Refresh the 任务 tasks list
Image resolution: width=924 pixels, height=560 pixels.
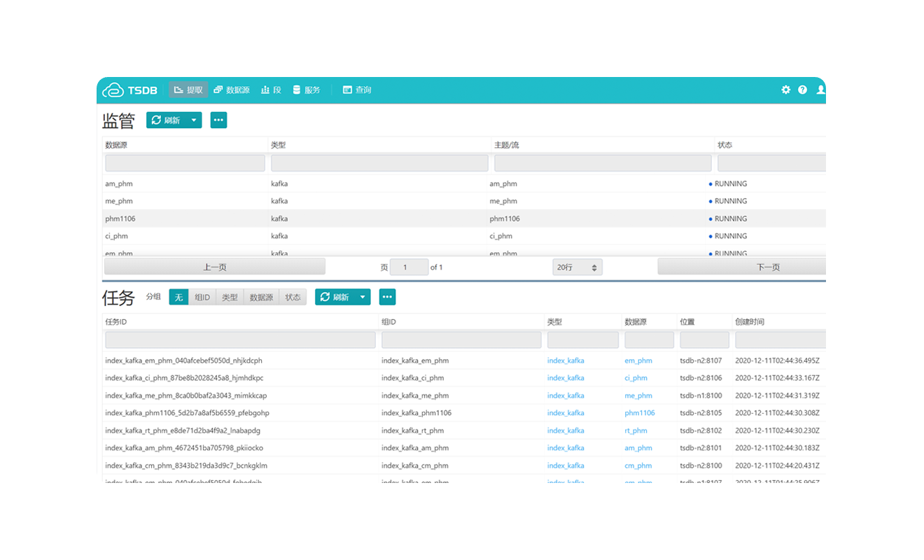coord(335,297)
